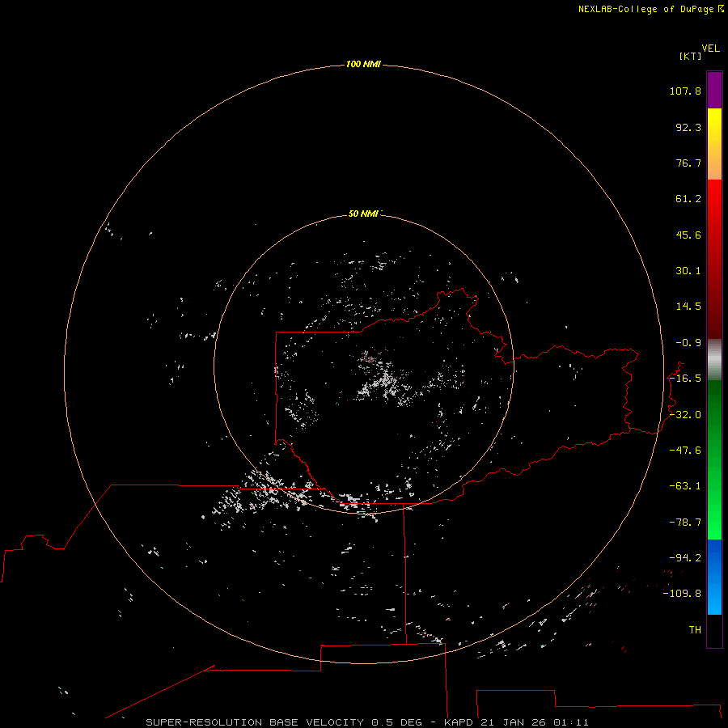The image size is (728, 728).
Task: Click the Super-Resolution Base Velocity caption text
Action: tap(366, 722)
